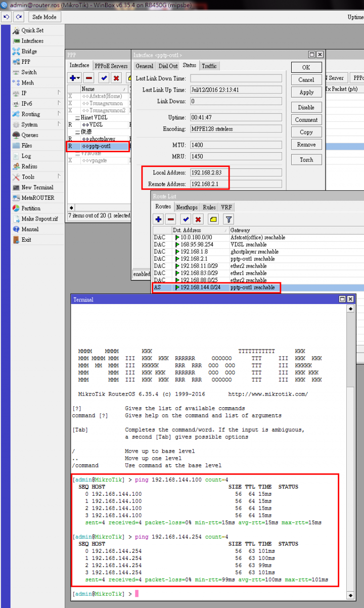
Task: Toggle Safe Mode on
Action: pos(44,17)
